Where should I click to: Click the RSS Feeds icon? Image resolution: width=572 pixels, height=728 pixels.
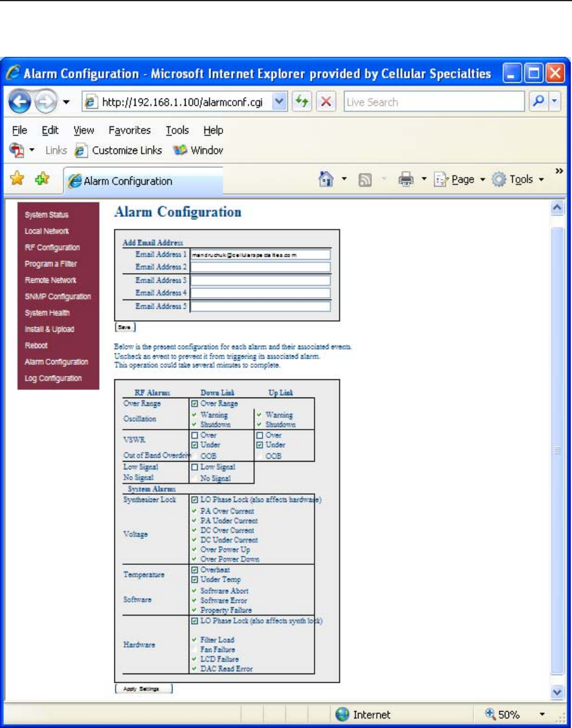pos(366,179)
